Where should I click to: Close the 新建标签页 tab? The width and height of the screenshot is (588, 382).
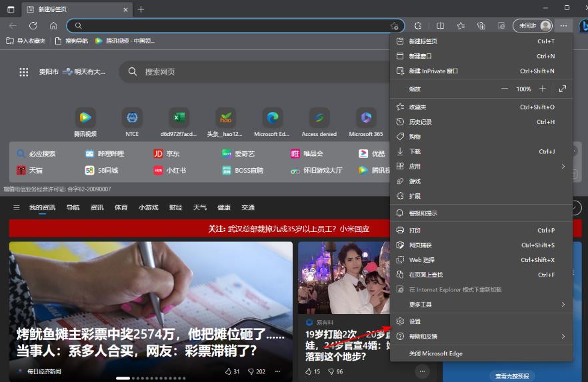pos(125,10)
